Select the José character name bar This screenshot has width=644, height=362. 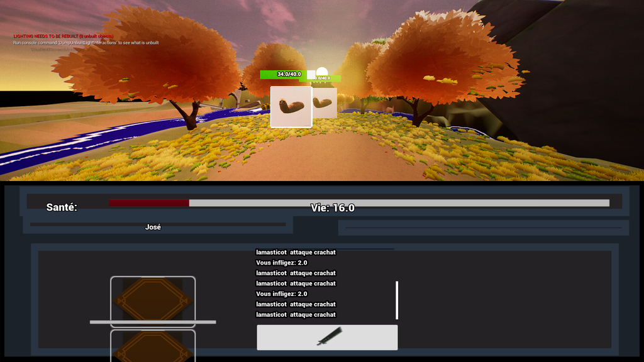pos(153,227)
